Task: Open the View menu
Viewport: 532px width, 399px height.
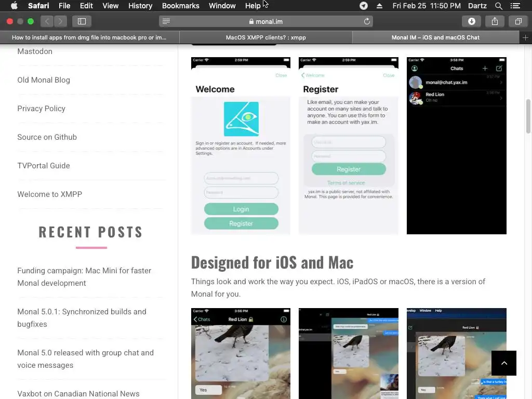Action: tap(110, 6)
